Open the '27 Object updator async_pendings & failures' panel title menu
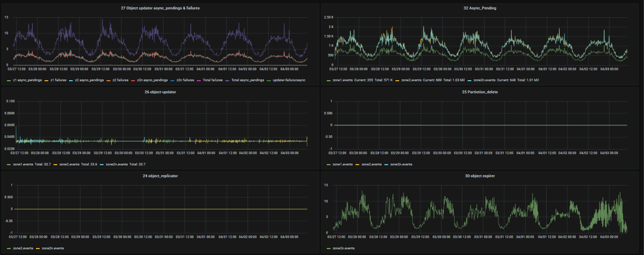This screenshot has height=255, width=644. [161, 8]
